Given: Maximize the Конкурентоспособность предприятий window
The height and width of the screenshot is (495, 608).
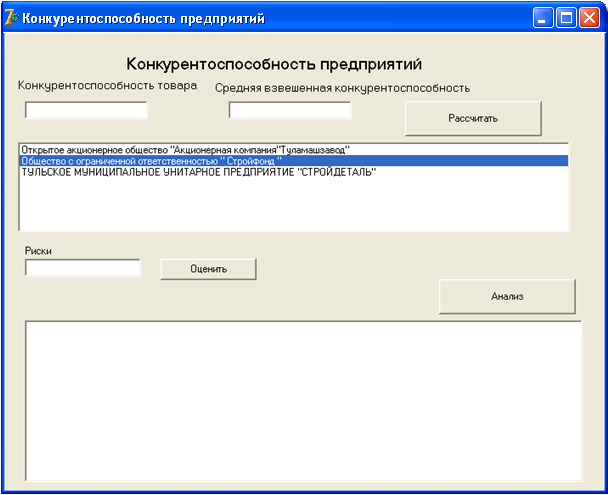Looking at the screenshot, I should pyautogui.click(x=566, y=18).
